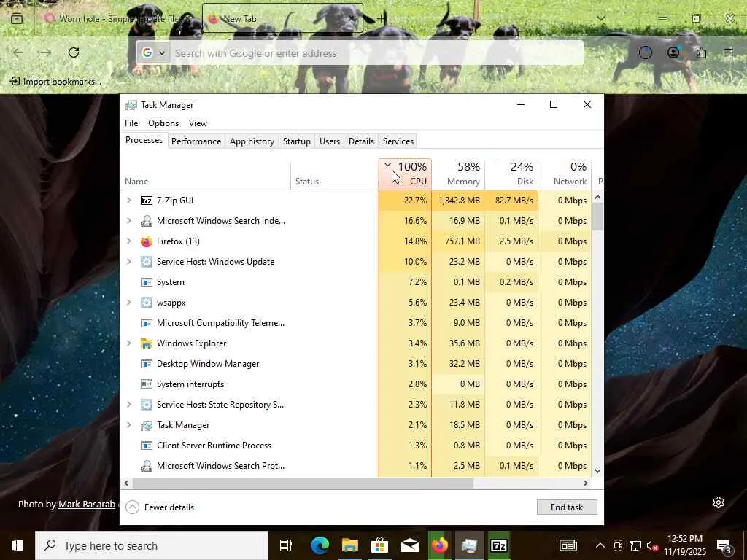Open the View menu in Task Manager
This screenshot has width=747, height=560.
coord(198,122)
